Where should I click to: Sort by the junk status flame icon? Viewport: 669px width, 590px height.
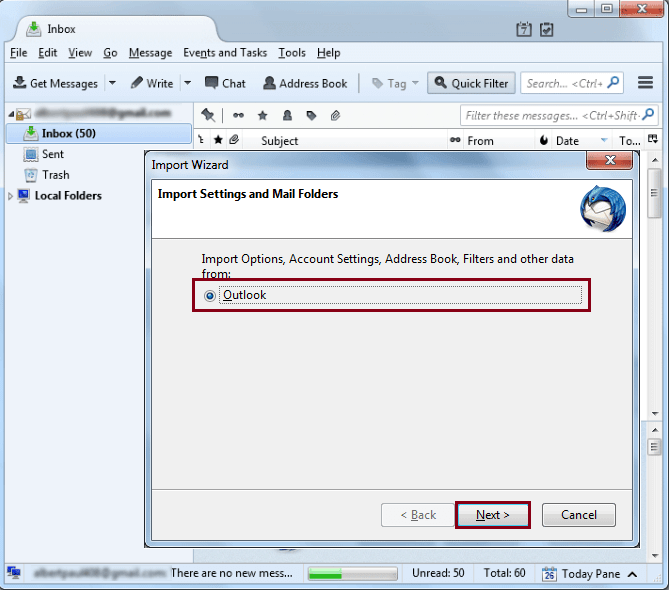click(544, 140)
